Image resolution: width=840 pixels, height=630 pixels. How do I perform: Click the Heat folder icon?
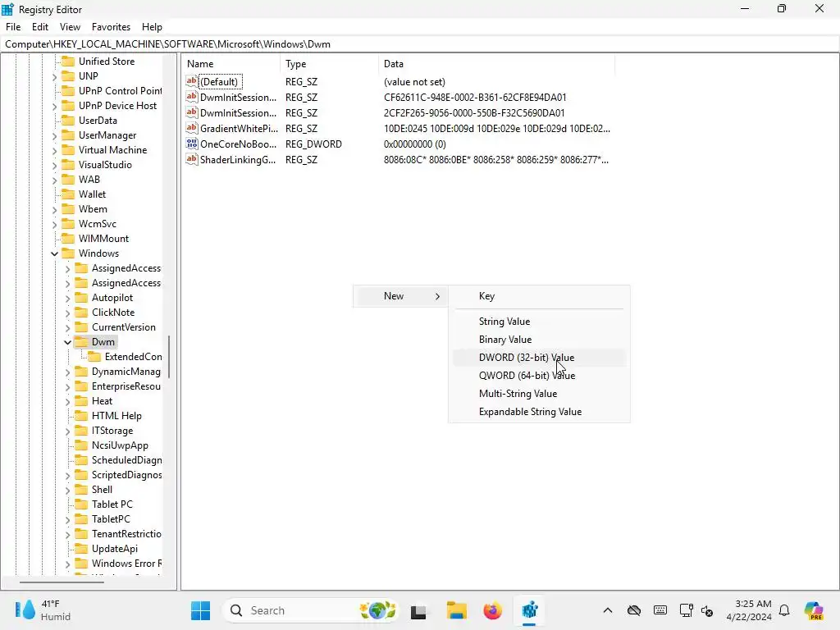[x=81, y=400]
